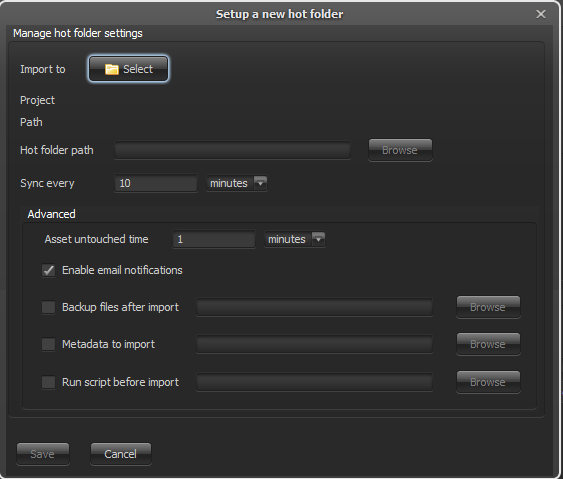Toggle Enable email notifications checkbox
This screenshot has width=563, height=479.
point(48,270)
